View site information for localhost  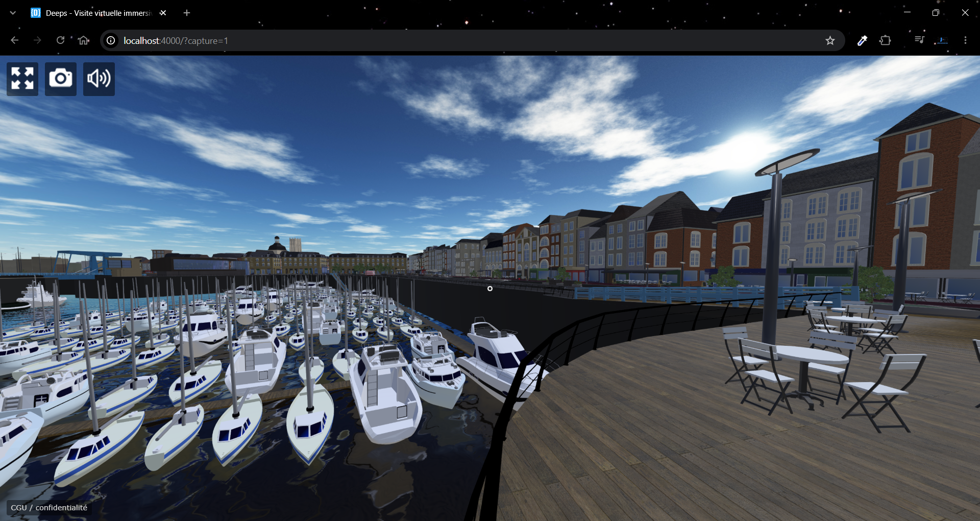point(111,40)
